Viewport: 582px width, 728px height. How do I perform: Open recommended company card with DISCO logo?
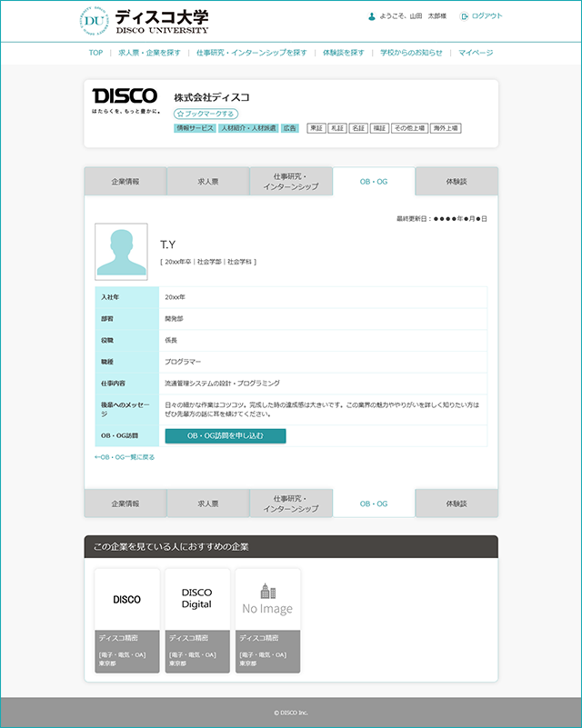[x=126, y=621]
